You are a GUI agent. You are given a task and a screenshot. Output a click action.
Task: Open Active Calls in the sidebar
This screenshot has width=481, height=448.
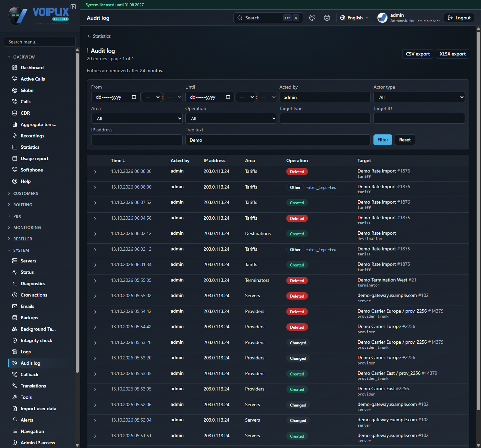pos(33,79)
